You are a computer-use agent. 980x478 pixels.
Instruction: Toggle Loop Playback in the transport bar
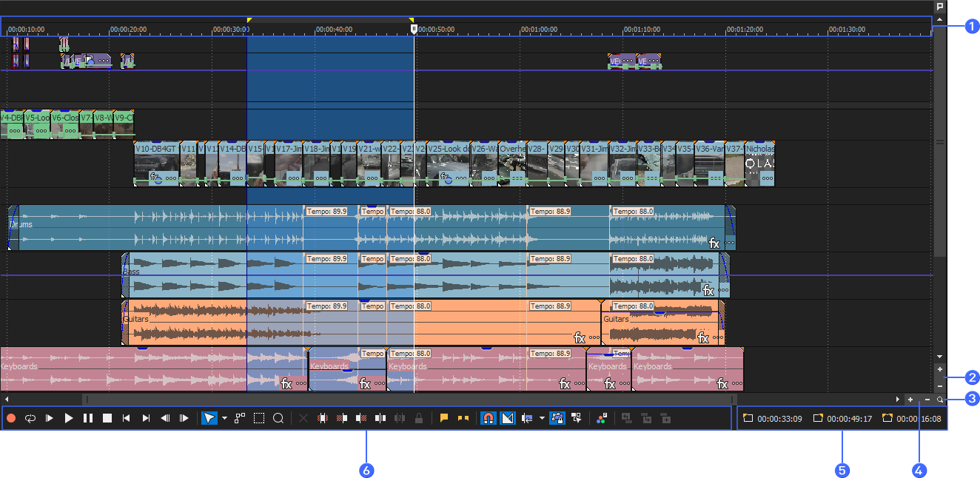point(30,418)
